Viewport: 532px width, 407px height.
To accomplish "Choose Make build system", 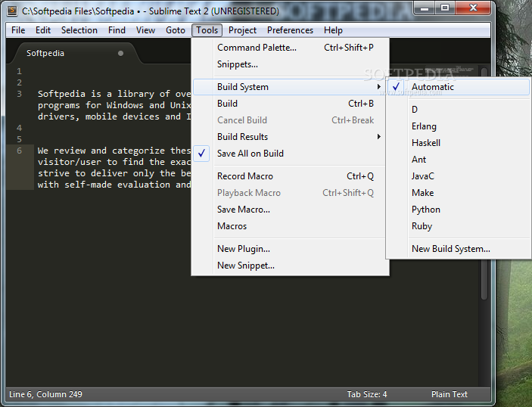I will tap(459, 193).
